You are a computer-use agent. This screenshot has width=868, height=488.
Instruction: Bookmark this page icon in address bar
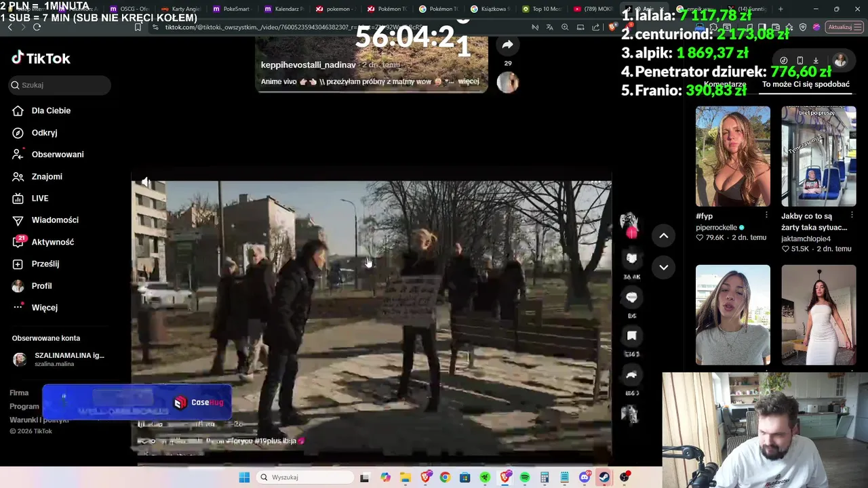[138, 27]
